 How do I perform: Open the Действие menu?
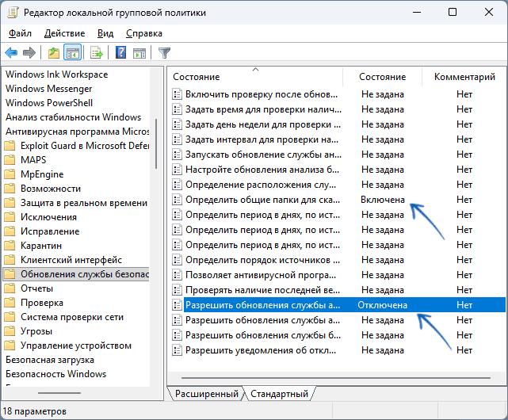tap(65, 33)
